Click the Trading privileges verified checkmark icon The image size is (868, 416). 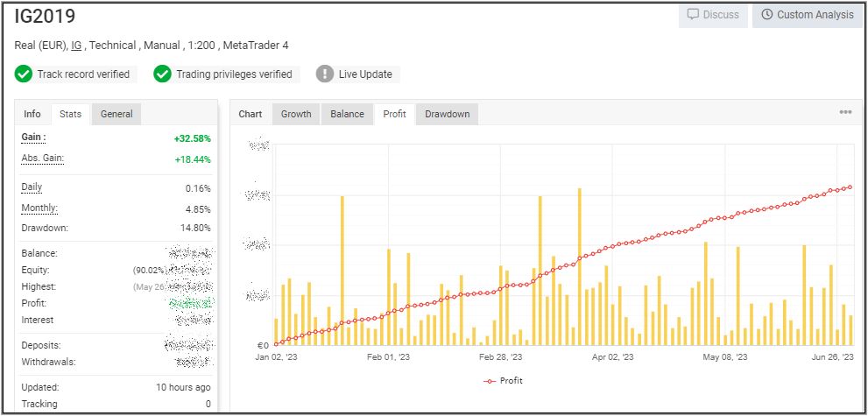click(x=162, y=74)
